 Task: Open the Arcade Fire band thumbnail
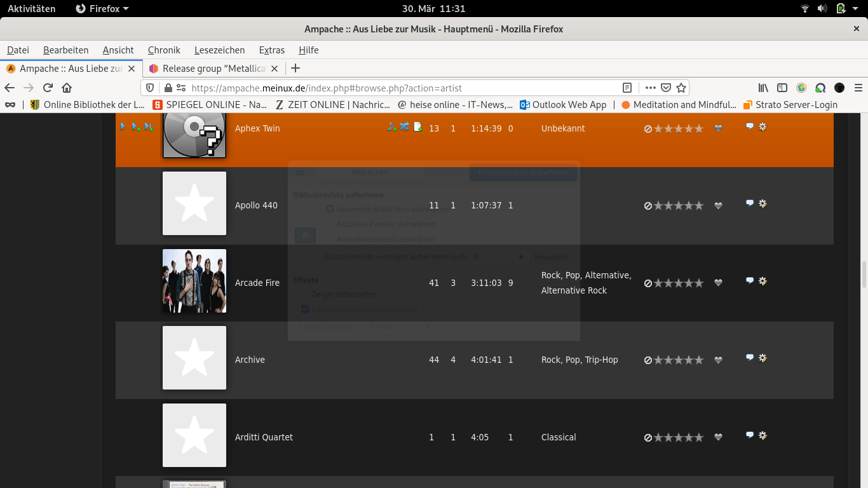coord(194,281)
